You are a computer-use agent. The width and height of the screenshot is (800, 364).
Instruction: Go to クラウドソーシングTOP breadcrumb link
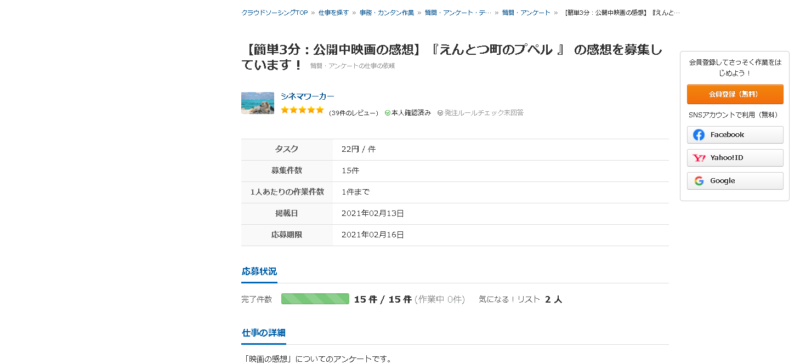(274, 13)
